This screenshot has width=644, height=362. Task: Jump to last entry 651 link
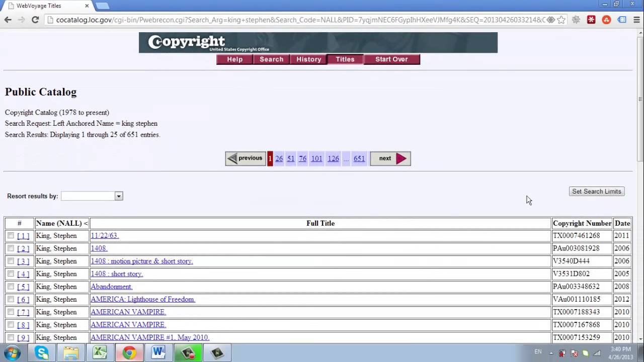point(359,158)
